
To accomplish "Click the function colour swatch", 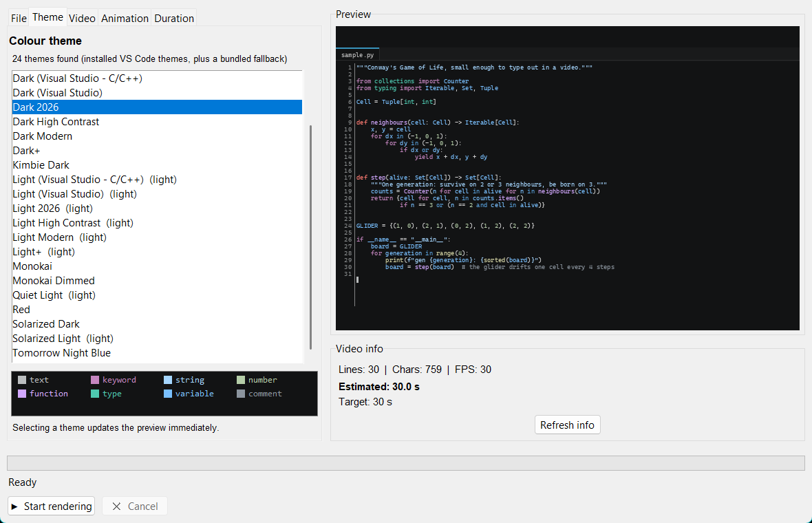I will pos(22,394).
